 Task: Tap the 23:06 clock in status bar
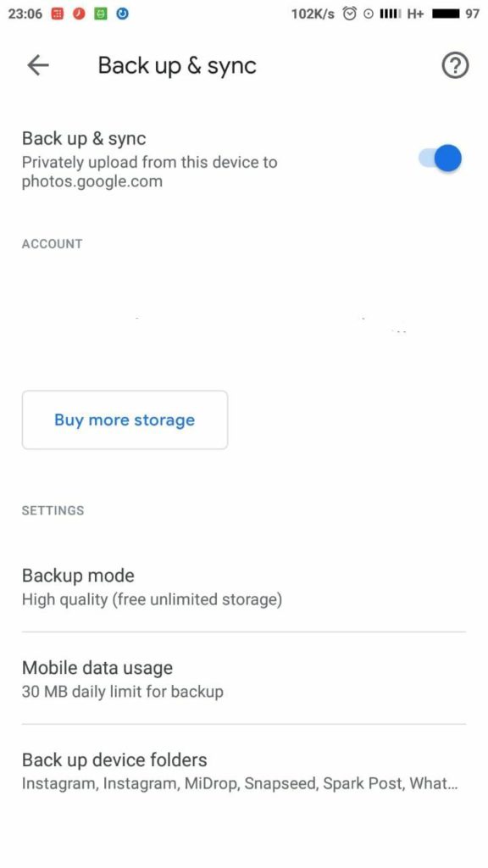point(25,14)
